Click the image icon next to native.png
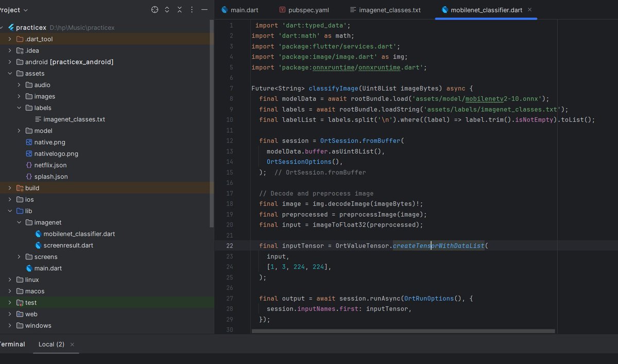 pos(29,142)
